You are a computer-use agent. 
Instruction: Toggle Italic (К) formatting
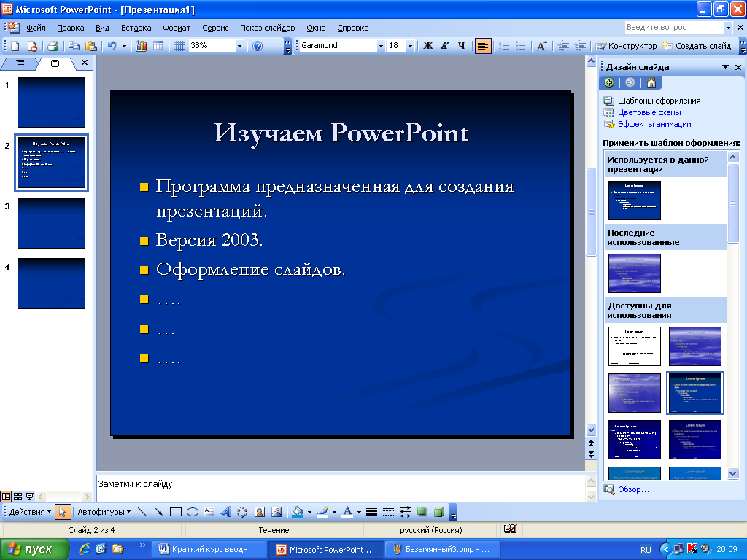click(444, 46)
